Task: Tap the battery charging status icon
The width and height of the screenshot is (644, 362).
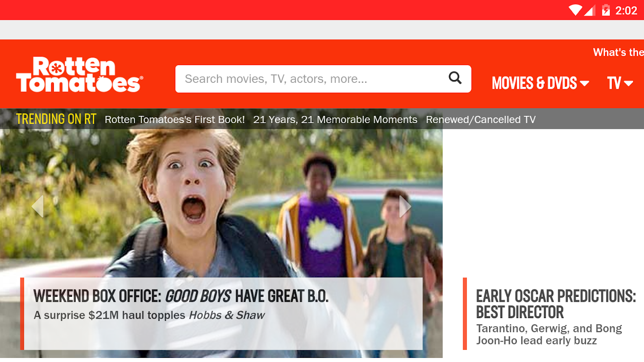Action: tap(606, 10)
